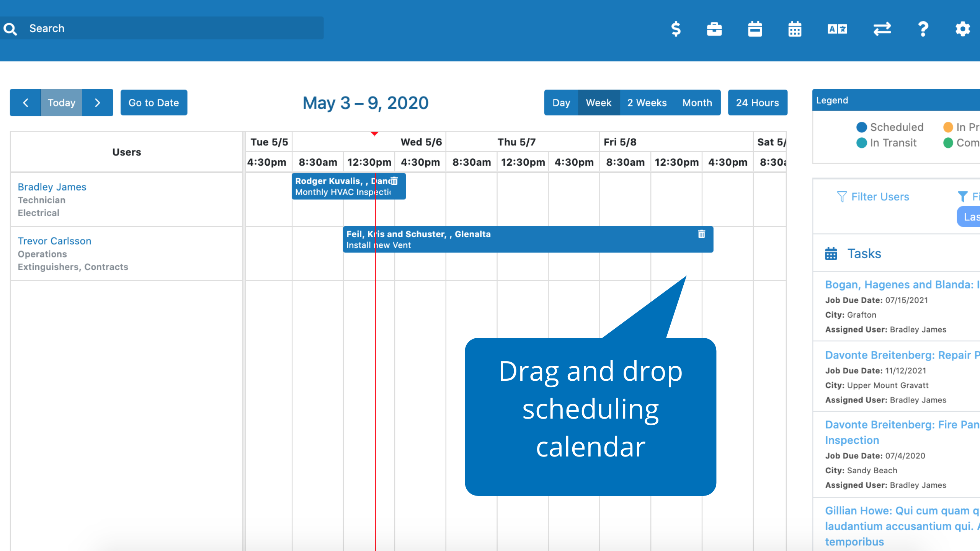The image size is (980, 551).
Task: Click the Tasks panel heading
Action: (864, 253)
